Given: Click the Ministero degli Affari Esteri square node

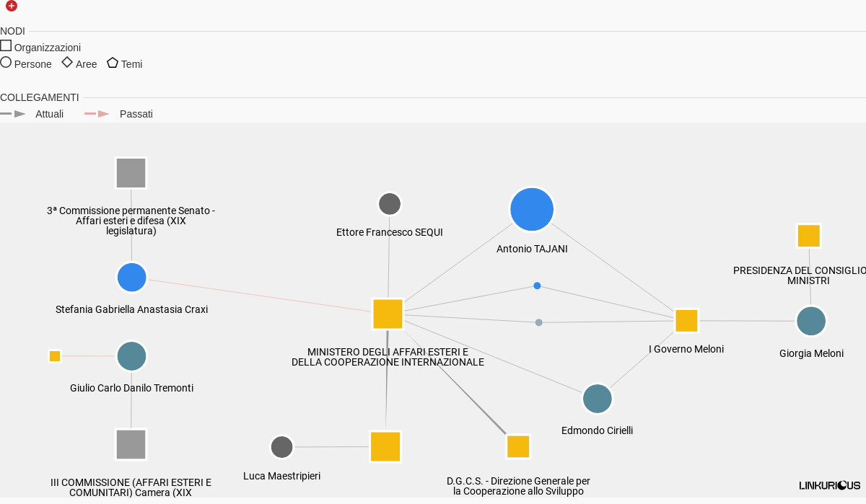Looking at the screenshot, I should [x=388, y=314].
